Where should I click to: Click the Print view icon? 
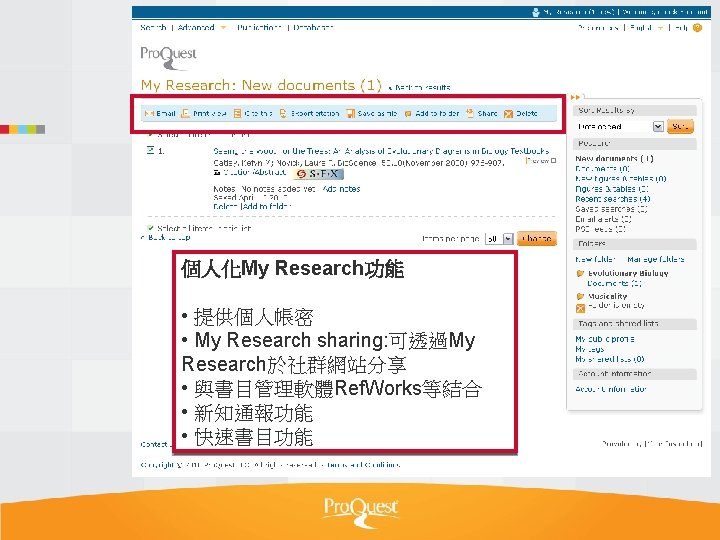point(185,113)
